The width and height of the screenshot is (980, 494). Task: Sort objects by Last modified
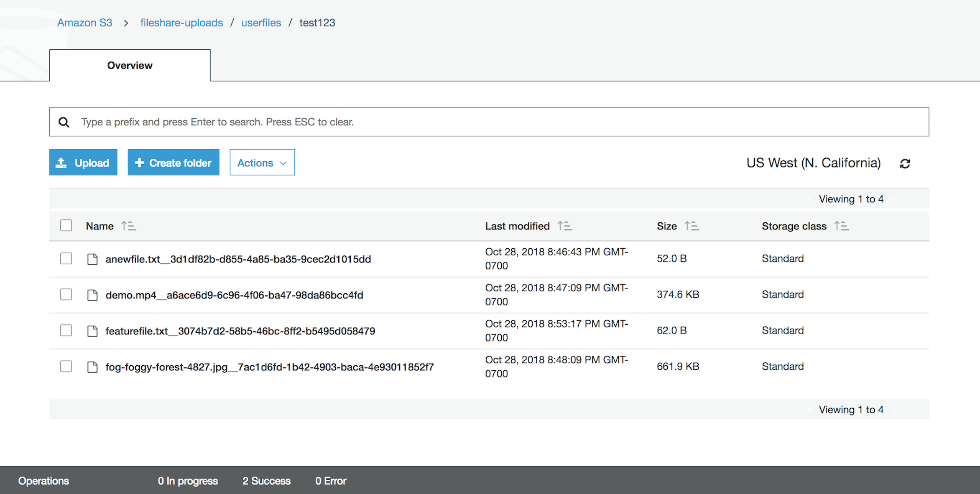pos(564,226)
